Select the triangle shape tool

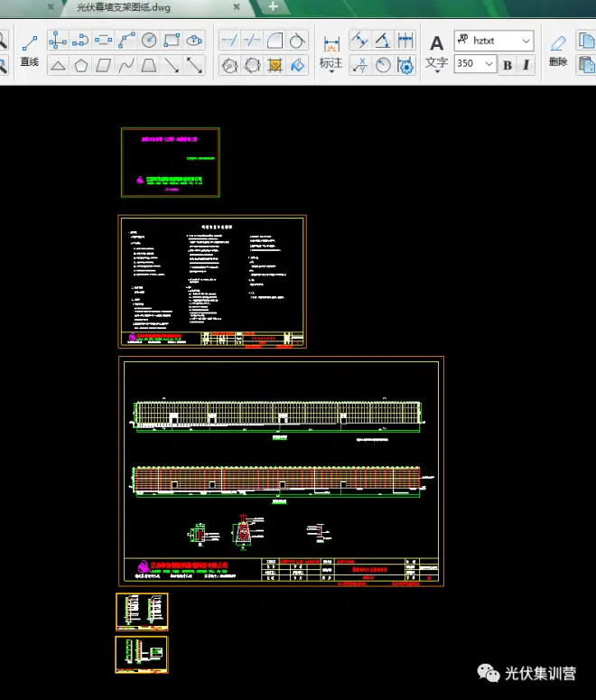(58, 66)
